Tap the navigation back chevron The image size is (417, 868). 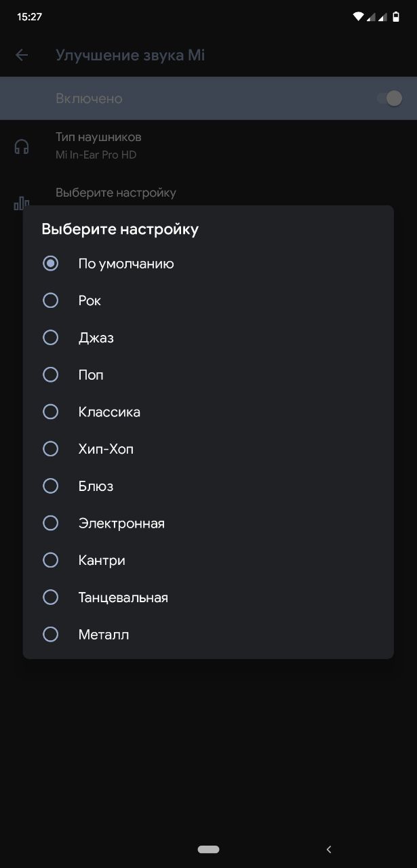point(329,849)
